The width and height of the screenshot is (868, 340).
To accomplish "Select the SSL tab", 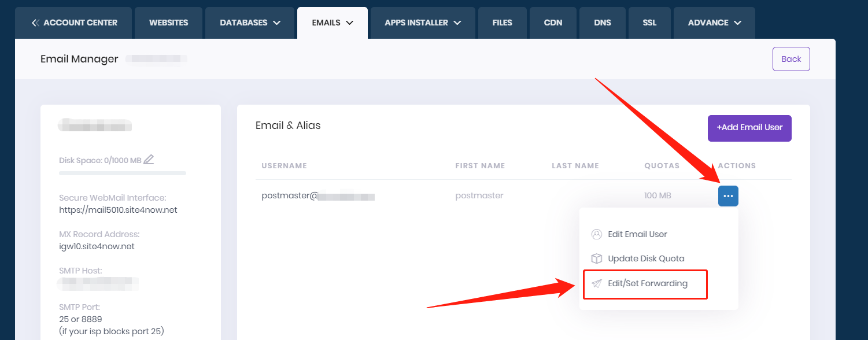I will (x=649, y=23).
